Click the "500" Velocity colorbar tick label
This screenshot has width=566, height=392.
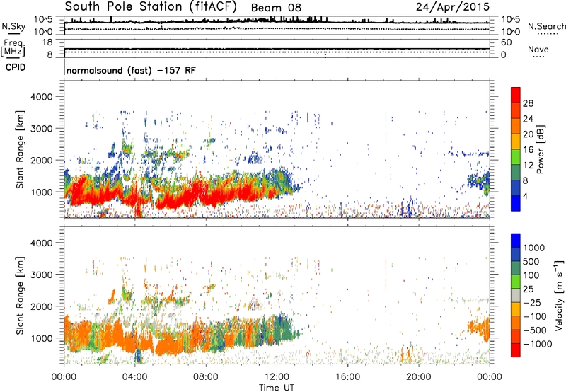531,261
